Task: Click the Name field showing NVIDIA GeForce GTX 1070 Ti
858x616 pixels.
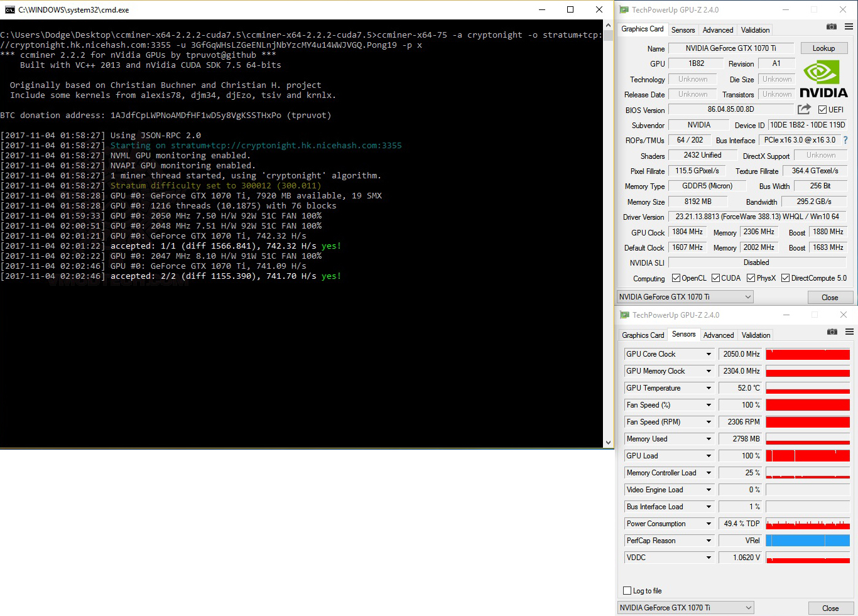Action: (731, 48)
